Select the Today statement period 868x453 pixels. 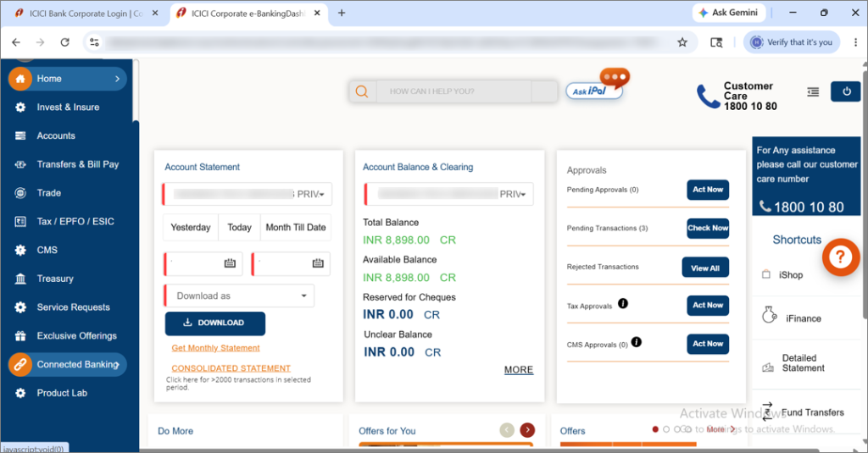(x=239, y=227)
